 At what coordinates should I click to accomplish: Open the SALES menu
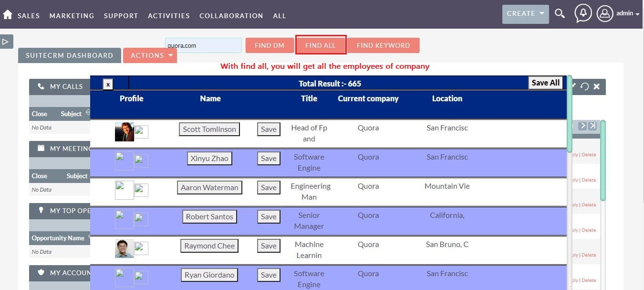(29, 16)
